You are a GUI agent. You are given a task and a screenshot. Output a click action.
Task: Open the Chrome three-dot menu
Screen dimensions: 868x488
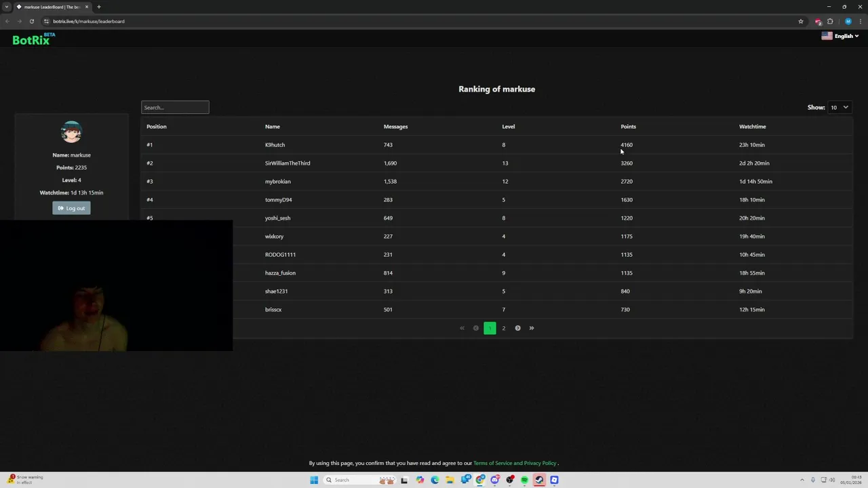[860, 21]
